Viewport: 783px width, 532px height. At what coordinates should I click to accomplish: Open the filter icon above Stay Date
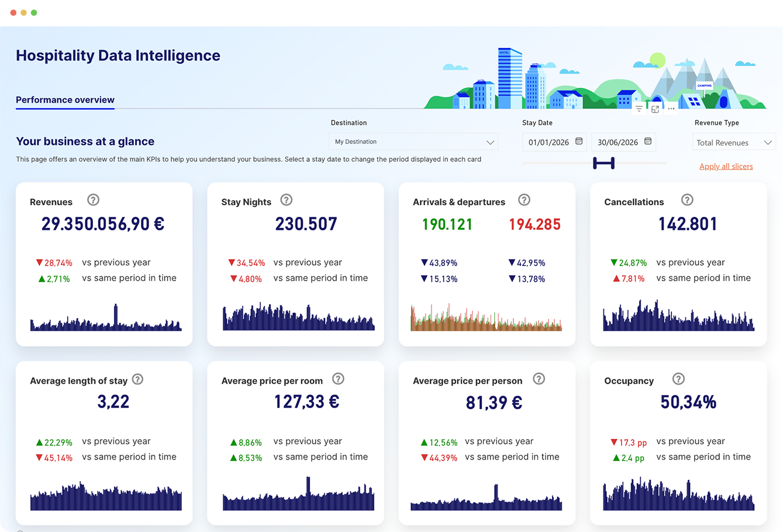(x=639, y=109)
